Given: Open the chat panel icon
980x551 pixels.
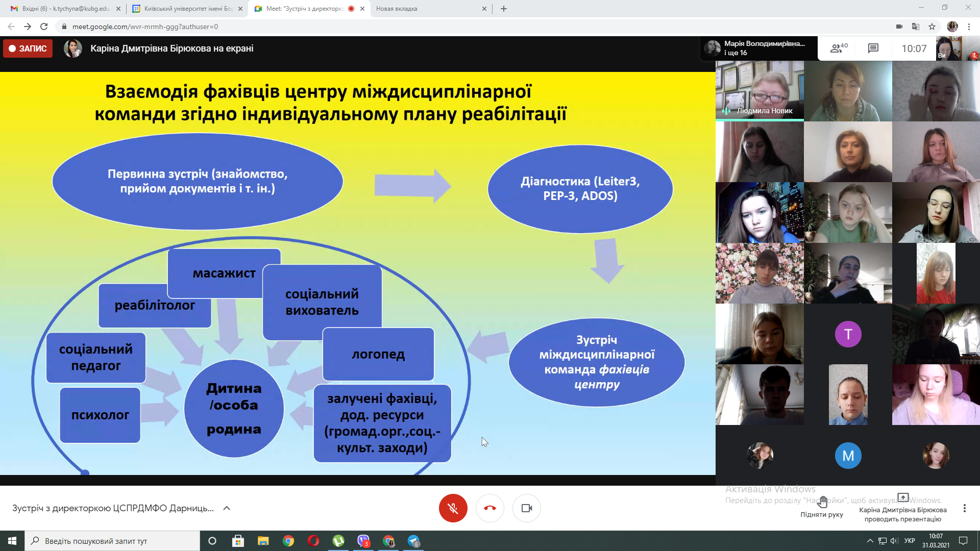Looking at the screenshot, I should (873, 48).
